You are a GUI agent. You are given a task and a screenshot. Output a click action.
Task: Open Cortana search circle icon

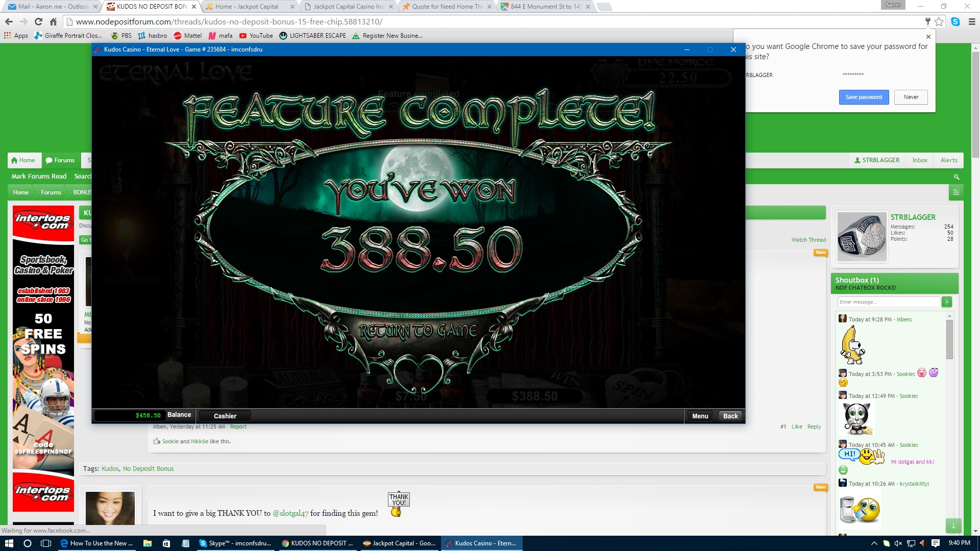(28, 543)
